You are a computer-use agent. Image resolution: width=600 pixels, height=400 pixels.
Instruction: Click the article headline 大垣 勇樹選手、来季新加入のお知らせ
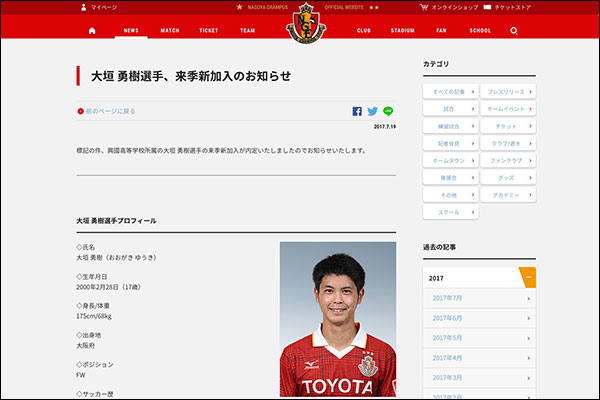pos(191,76)
